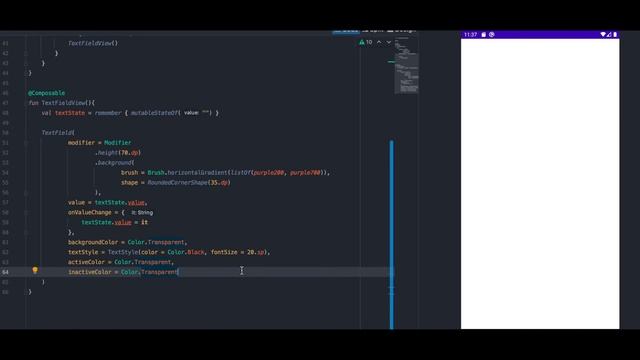The height and width of the screenshot is (360, 640).
Task: Click the purple700 color reference
Action: point(305,173)
